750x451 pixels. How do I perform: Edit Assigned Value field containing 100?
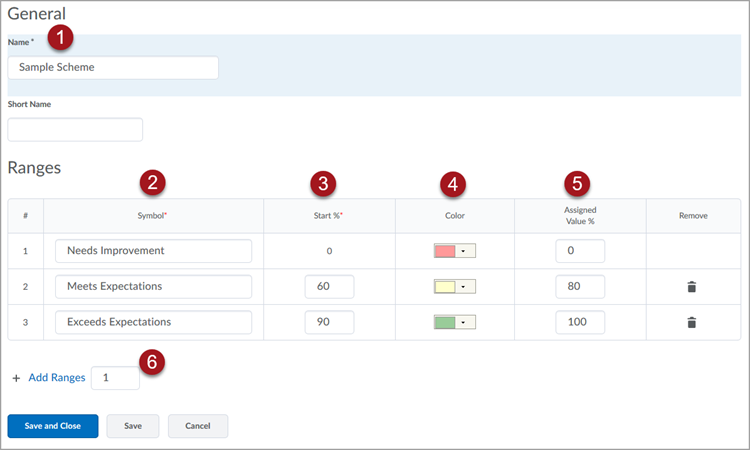pyautogui.click(x=580, y=322)
